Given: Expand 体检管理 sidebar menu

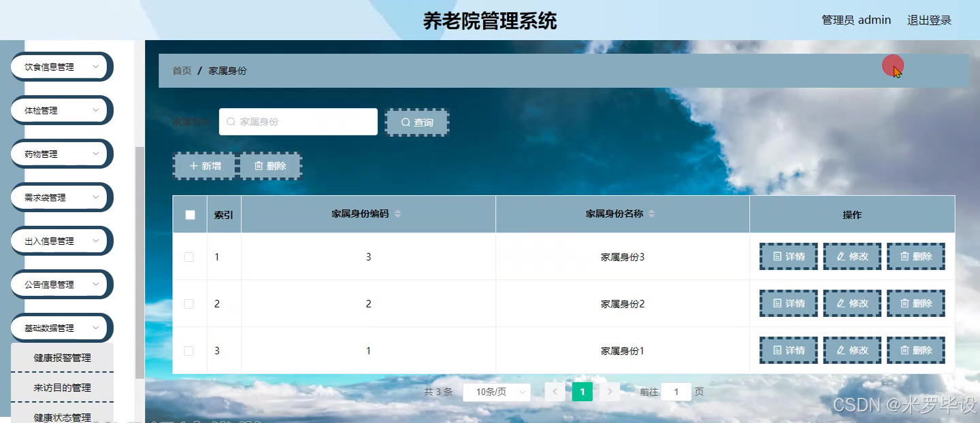Looking at the screenshot, I should 61,110.
